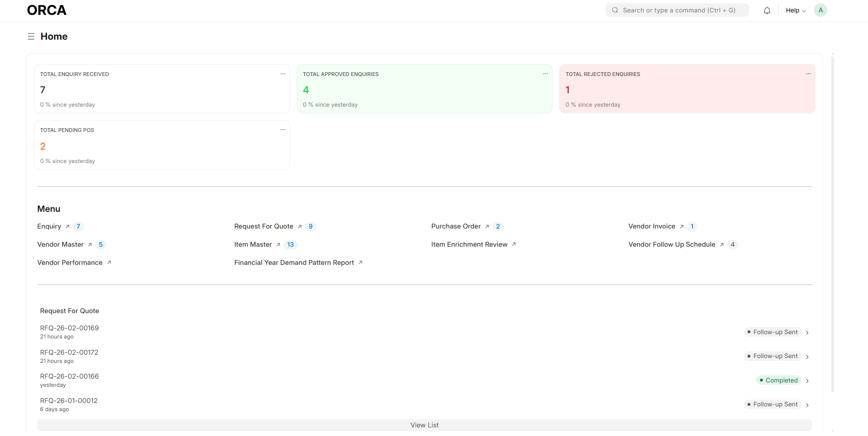
Task: Open the chevron for RFQ-26-01-00012
Action: 807,405
